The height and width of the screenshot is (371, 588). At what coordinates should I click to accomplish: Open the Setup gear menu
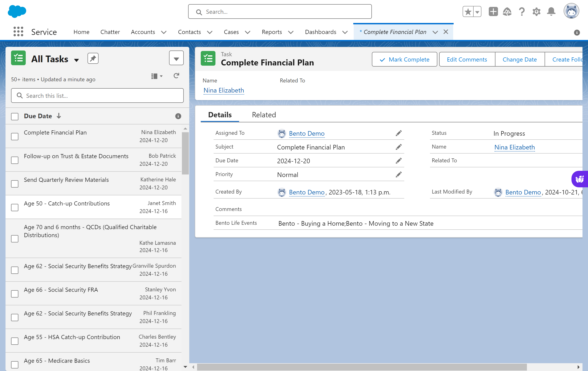[x=536, y=11]
